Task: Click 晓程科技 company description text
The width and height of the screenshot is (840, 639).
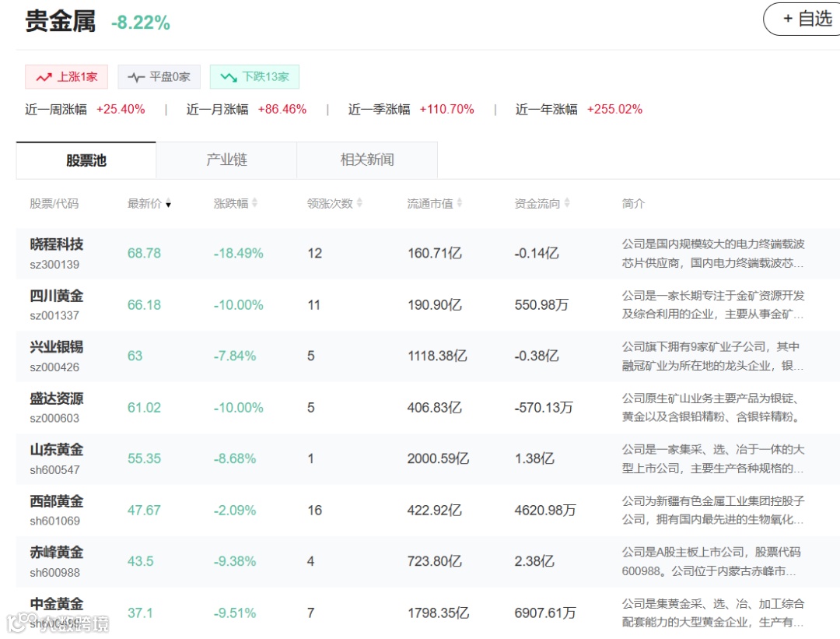Action: (713, 254)
